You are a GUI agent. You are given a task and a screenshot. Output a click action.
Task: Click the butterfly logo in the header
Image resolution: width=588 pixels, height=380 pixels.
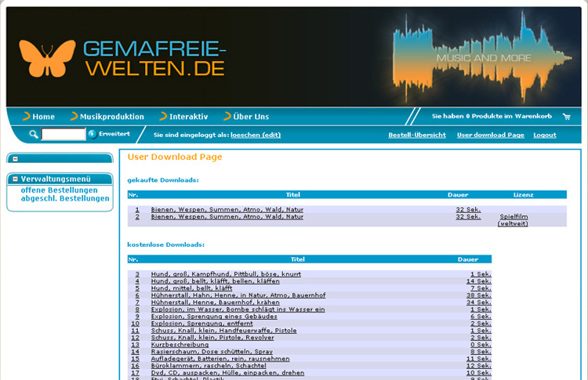[48, 59]
